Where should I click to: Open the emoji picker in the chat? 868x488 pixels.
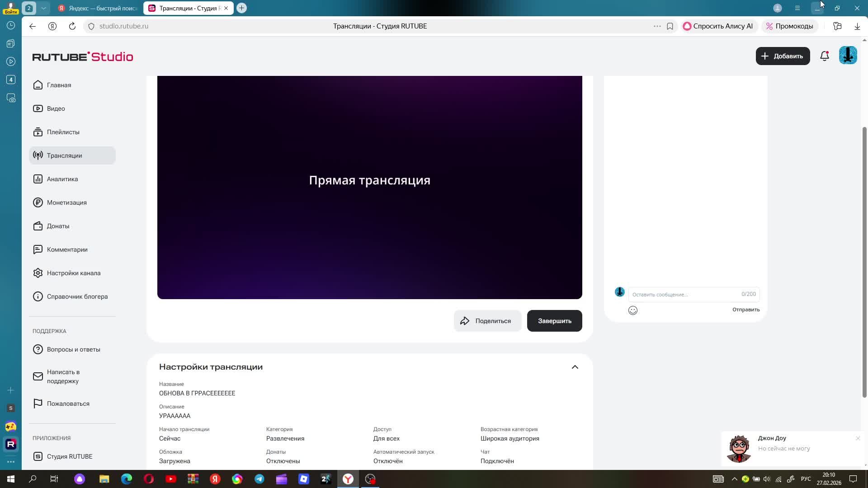click(632, 310)
